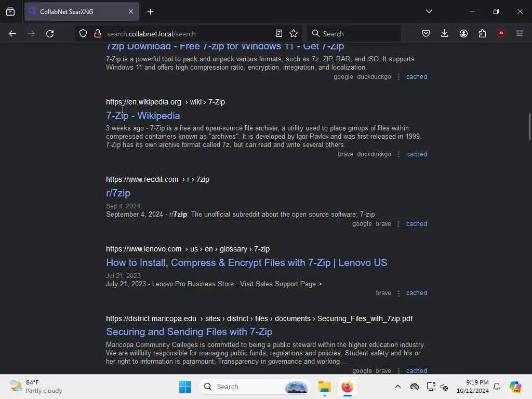Expand more options dots for 7zip Download result
This screenshot has width=532, height=399.
coord(398,77)
